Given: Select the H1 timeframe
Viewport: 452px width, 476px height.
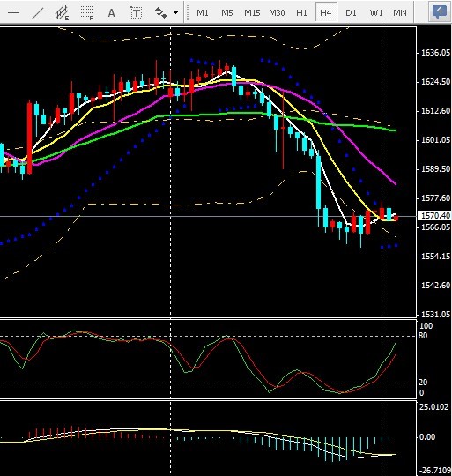Looking at the screenshot, I should tap(301, 12).
